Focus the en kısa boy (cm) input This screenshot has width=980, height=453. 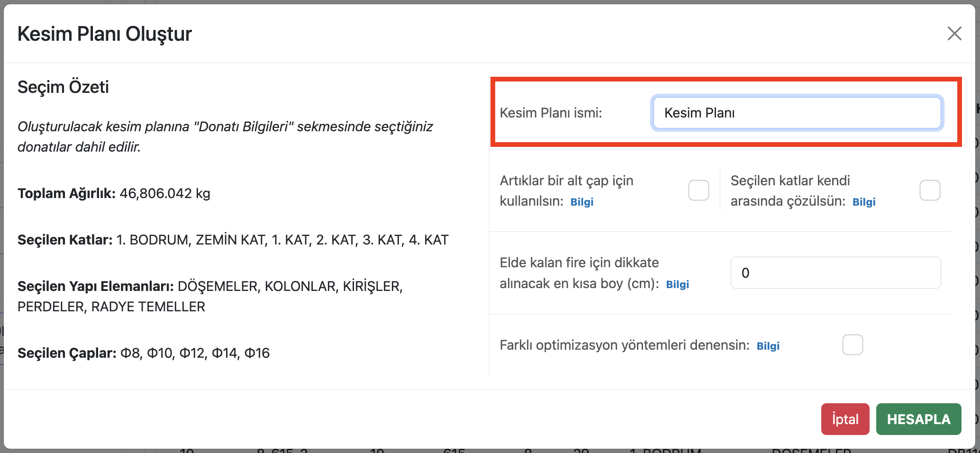click(x=835, y=273)
